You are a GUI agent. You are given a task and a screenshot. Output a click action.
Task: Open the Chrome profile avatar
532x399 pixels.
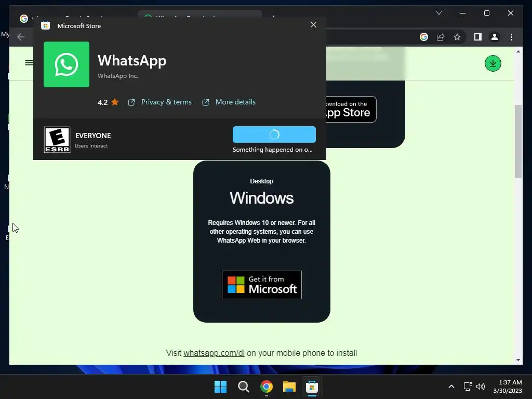coord(495,37)
